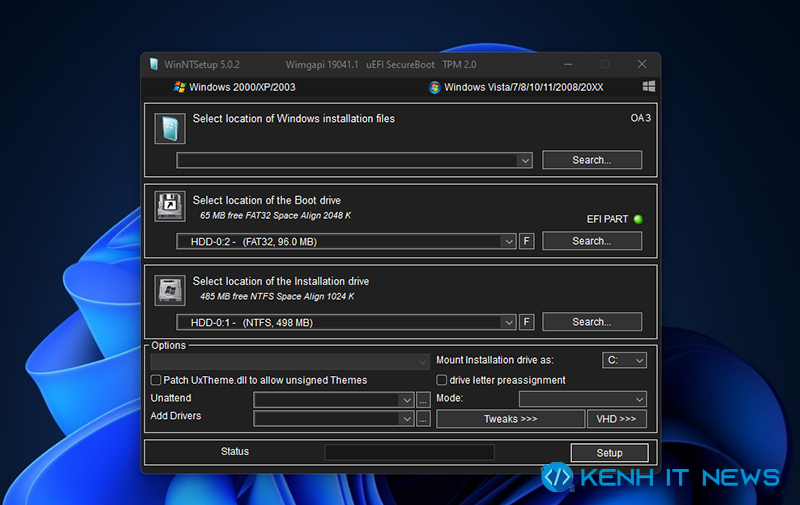Click the Status progress bar

click(x=410, y=452)
